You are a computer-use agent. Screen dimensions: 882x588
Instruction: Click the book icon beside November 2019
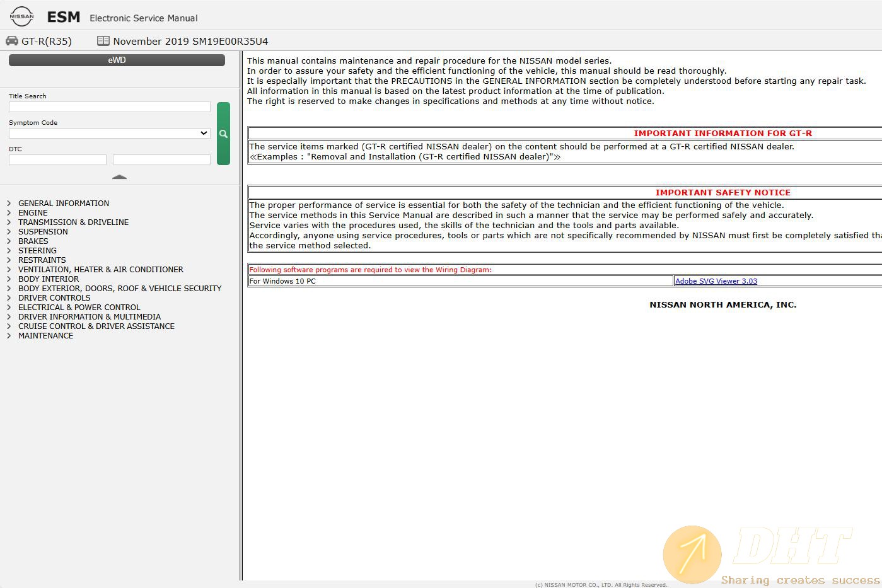click(103, 41)
